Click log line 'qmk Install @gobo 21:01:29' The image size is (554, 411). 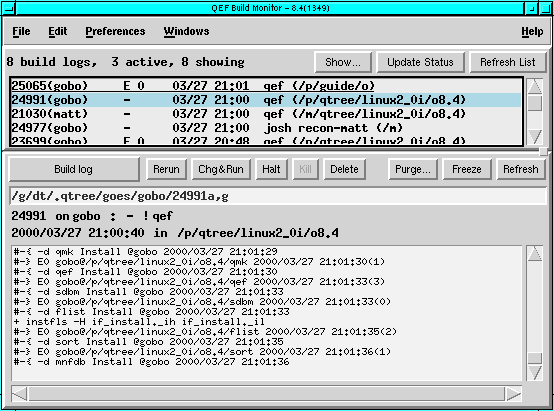(x=146, y=252)
